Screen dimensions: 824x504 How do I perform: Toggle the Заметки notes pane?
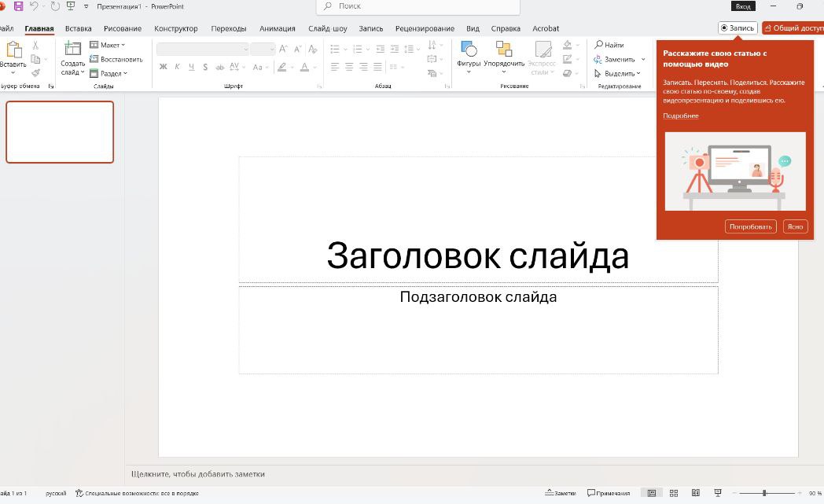coord(561,493)
